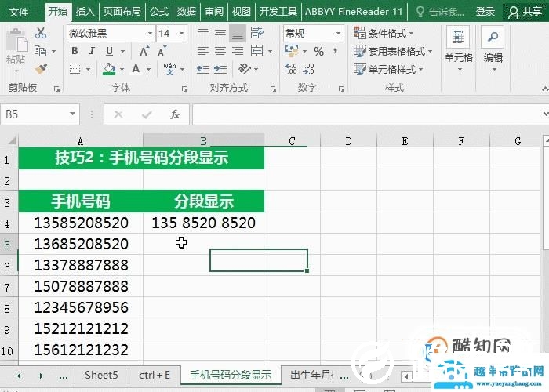Increase indent

click(x=220, y=69)
